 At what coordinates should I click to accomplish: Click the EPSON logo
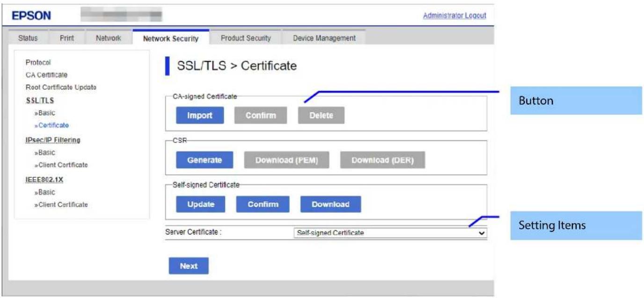(x=31, y=15)
